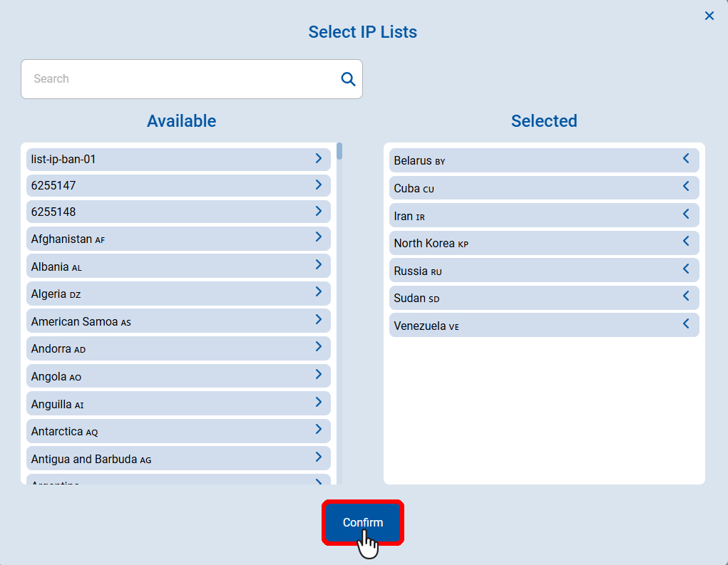Add Algeria with its right arrow
Image resolution: width=728 pixels, height=565 pixels.
[x=319, y=291]
